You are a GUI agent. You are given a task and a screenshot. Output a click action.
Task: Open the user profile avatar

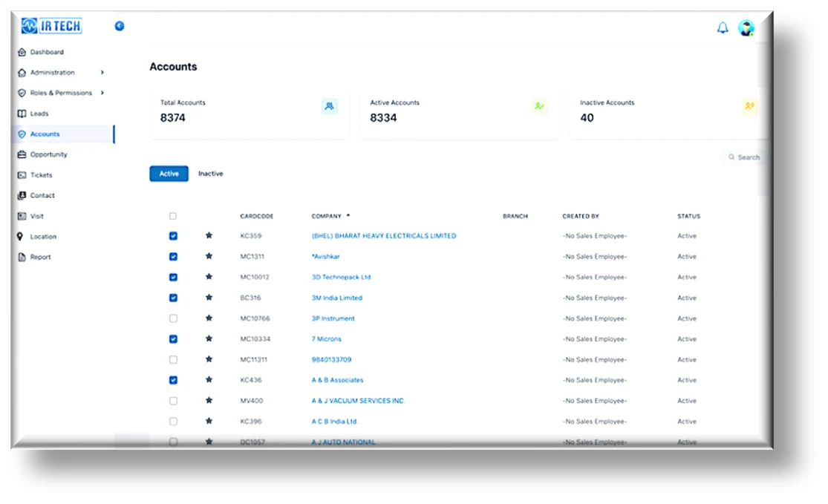[x=746, y=28]
